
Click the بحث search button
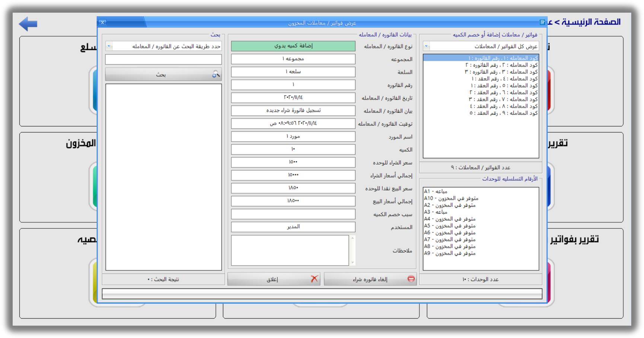pyautogui.click(x=163, y=75)
